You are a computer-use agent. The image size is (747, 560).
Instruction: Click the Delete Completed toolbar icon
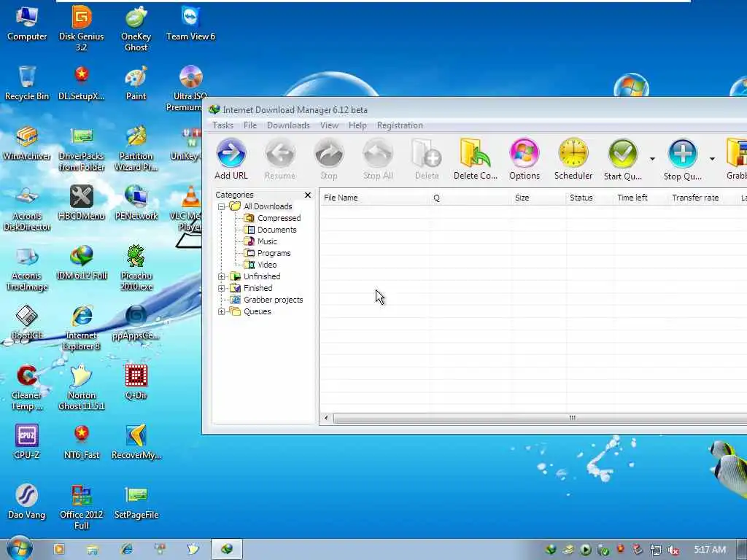tap(476, 159)
